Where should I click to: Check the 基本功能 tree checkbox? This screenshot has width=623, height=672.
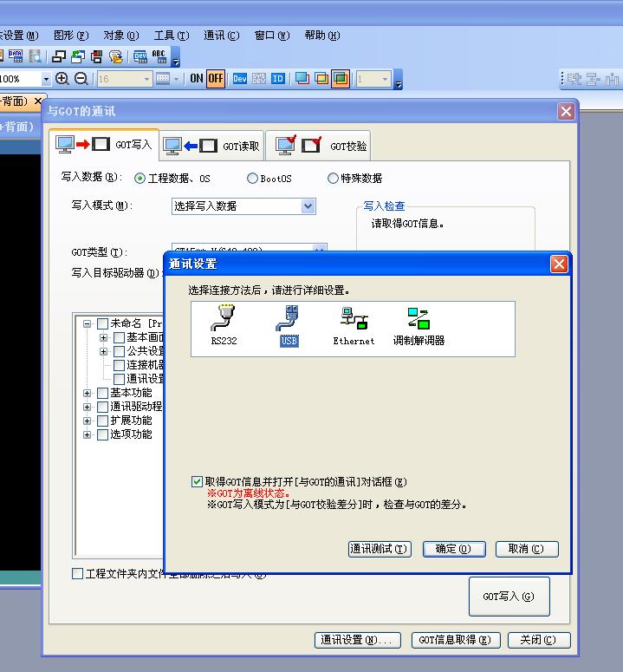click(102, 394)
